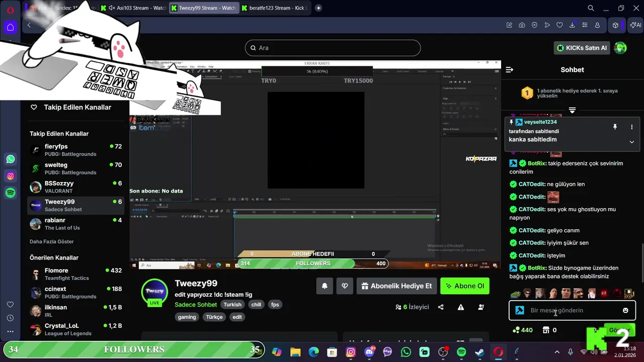644x362 pixels.
Task: Open the emoji picker in chat input
Action: coord(625,310)
